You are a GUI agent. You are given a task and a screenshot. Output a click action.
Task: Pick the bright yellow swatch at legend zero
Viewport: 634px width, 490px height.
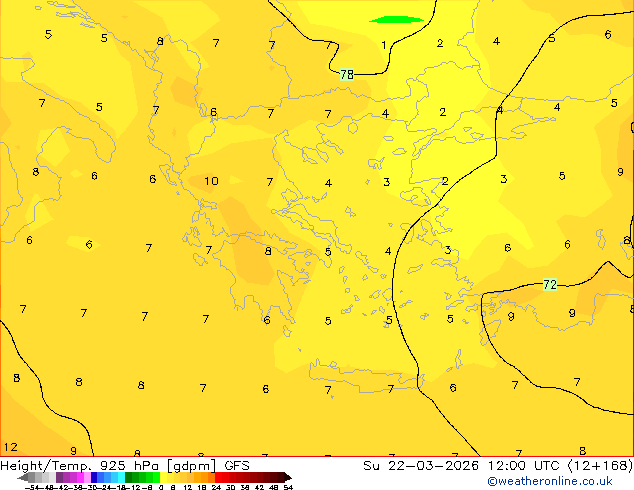coord(163,478)
